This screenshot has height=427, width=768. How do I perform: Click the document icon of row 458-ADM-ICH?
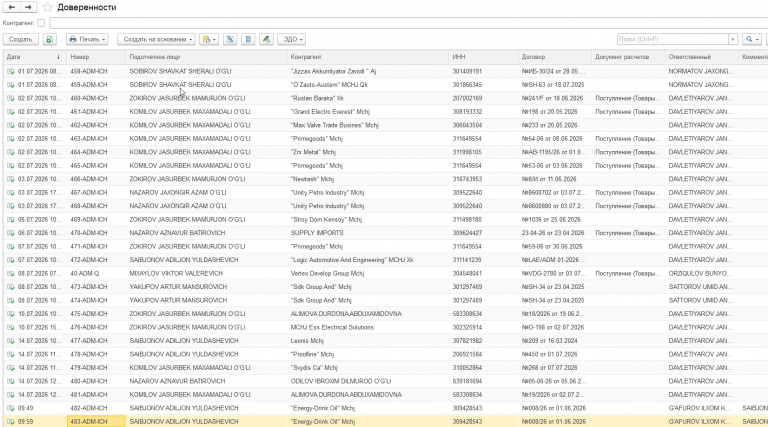(11, 71)
